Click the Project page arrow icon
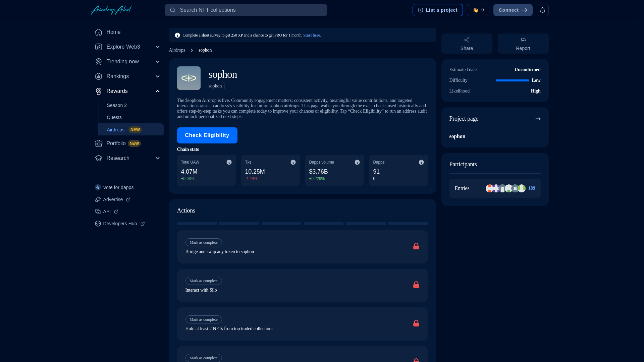 tap(538, 119)
